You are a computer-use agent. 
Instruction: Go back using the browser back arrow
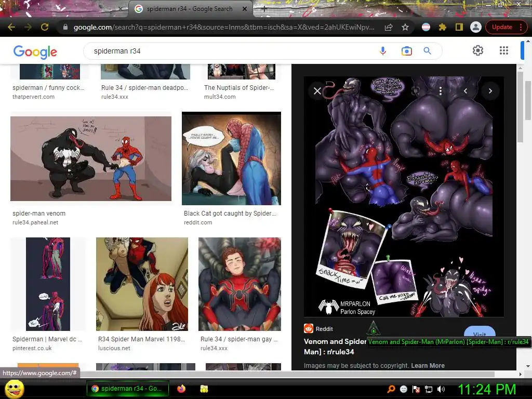click(11, 27)
